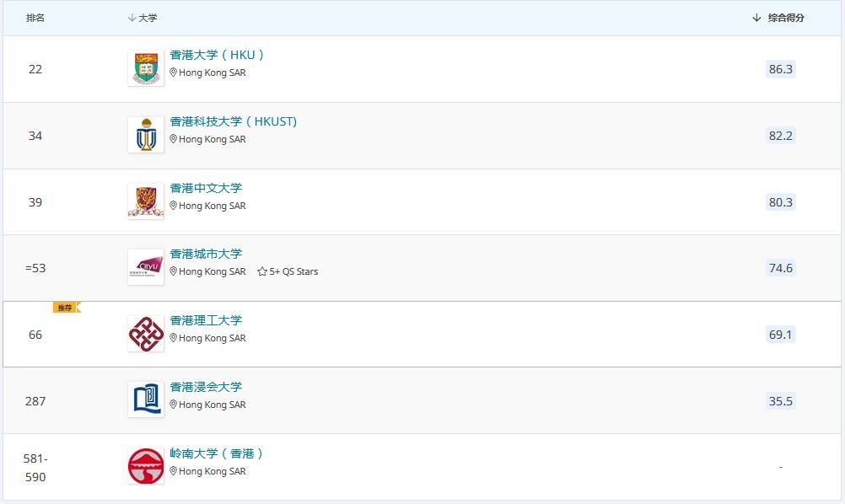This screenshot has width=845, height=504.
Task: Open the 香港城市大学 link
Action: [x=206, y=254]
